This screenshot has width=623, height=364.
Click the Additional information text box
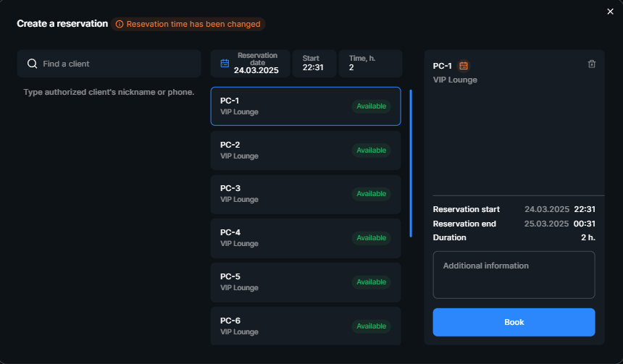coord(514,275)
